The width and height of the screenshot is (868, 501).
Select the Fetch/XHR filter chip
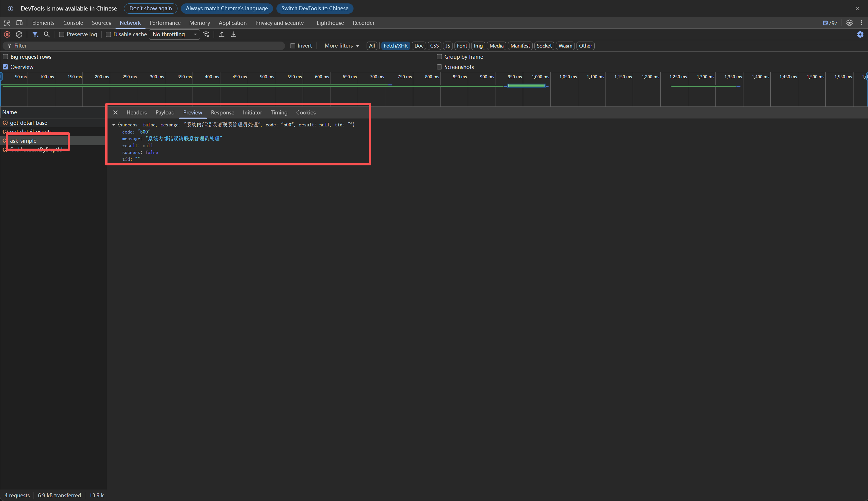395,46
